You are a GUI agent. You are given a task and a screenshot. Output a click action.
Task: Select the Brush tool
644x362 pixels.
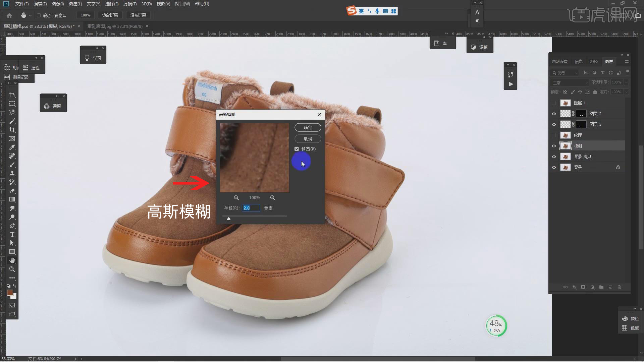coord(12,165)
